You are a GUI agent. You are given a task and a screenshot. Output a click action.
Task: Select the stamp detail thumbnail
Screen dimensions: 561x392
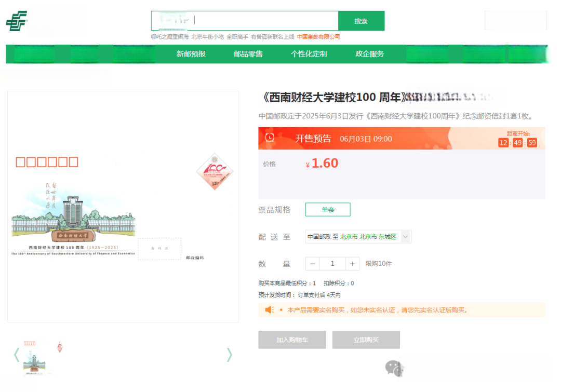click(60, 347)
